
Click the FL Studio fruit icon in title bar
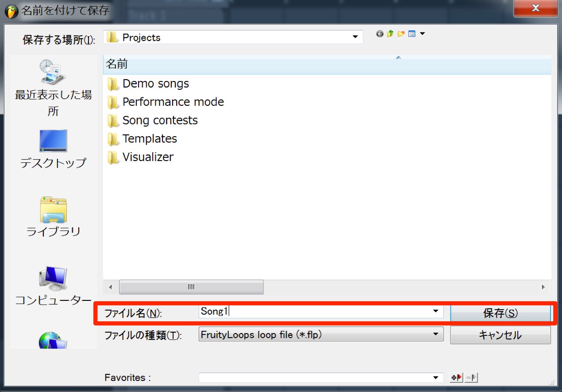12,11
